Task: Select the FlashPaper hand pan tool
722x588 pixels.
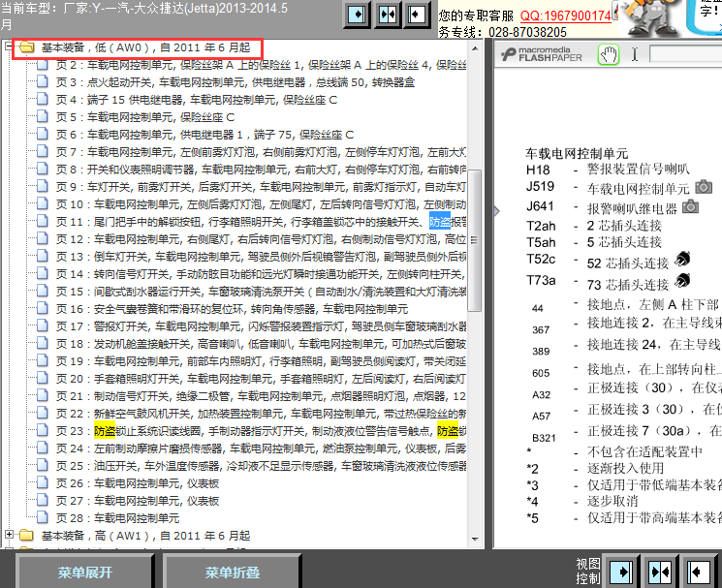Action: tap(609, 55)
